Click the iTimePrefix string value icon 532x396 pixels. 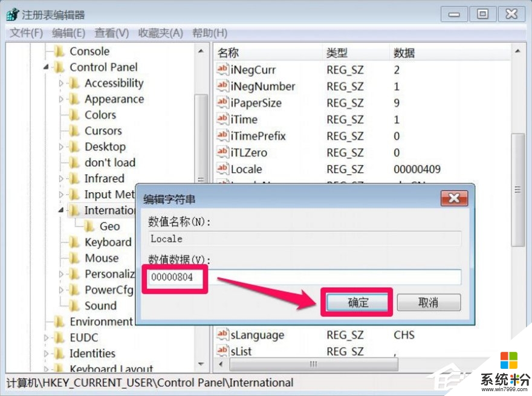point(222,136)
